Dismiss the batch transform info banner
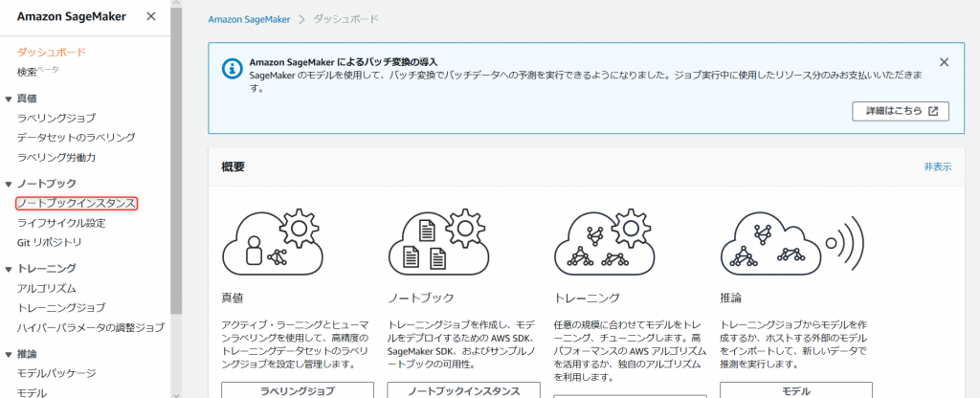This screenshot has height=398, width=980. (944, 62)
